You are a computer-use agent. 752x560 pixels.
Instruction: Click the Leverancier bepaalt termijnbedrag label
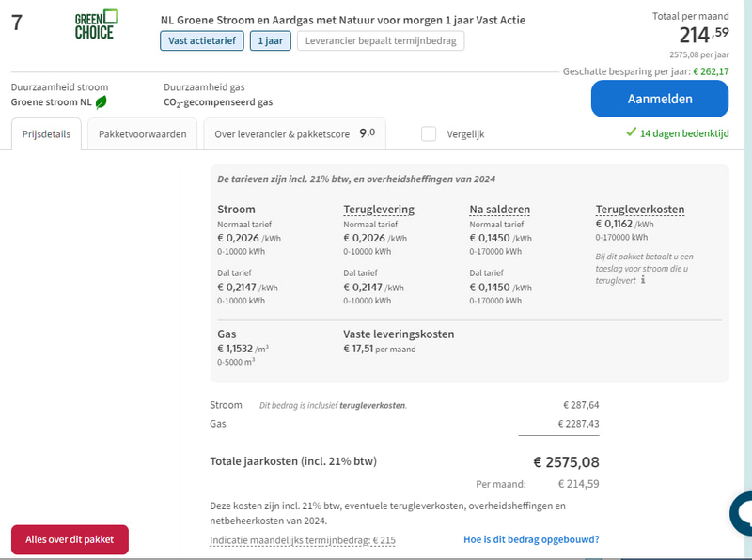pyautogui.click(x=380, y=40)
